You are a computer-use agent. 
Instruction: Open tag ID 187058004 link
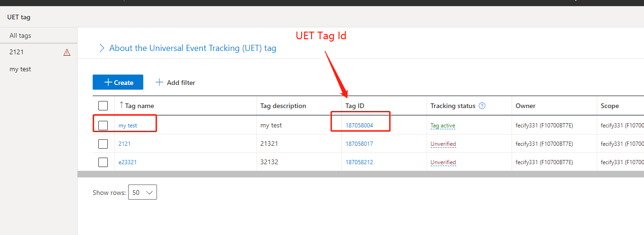coord(359,126)
